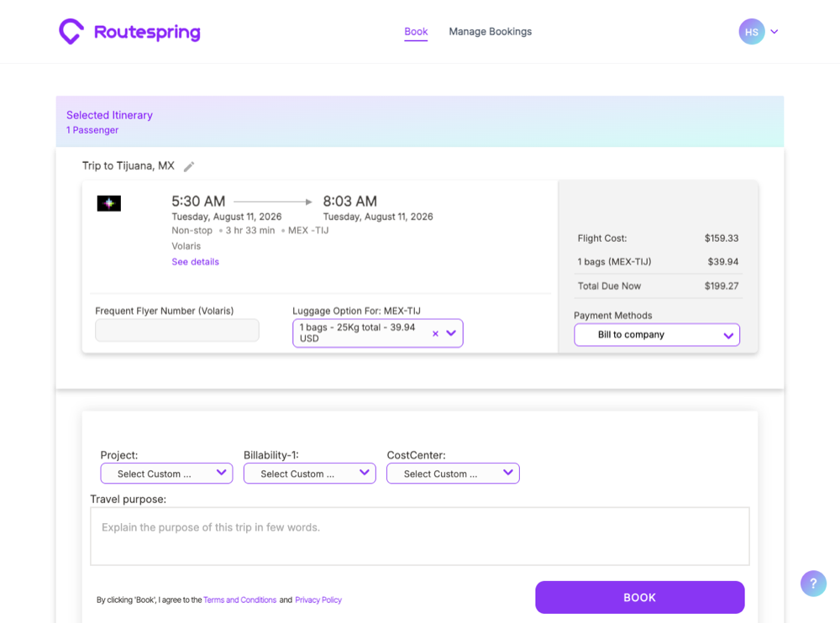Click the Trip to Tijuana, MX title

point(128,166)
